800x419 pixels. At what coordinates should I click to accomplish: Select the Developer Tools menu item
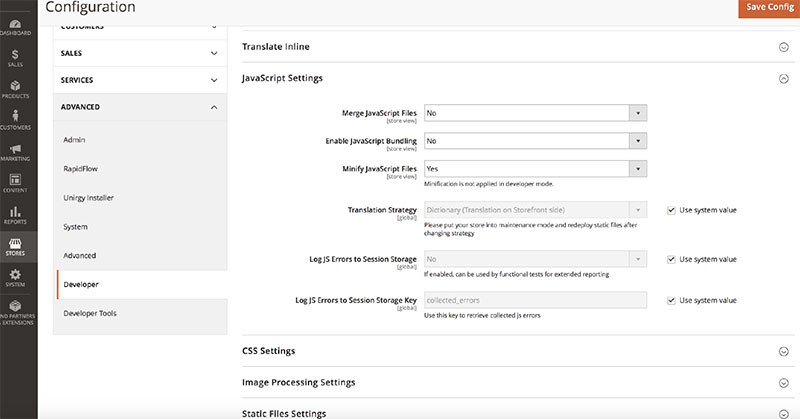point(91,313)
